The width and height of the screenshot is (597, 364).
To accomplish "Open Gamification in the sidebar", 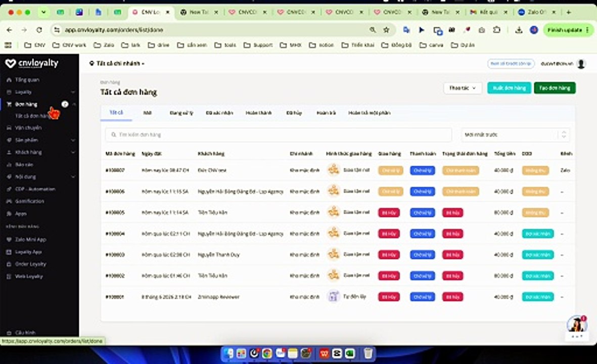I will click(29, 201).
